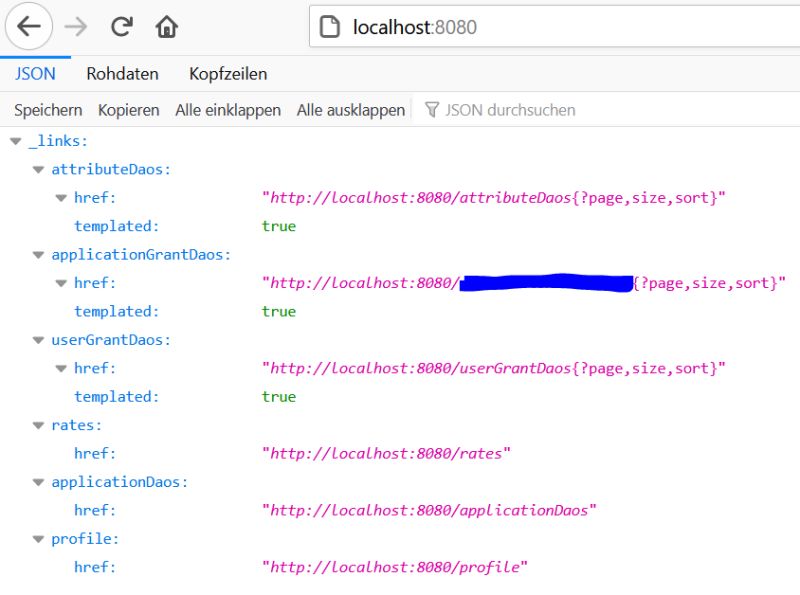Collapse the applicationGrantDaos tree node
800x595 pixels.
point(37,254)
